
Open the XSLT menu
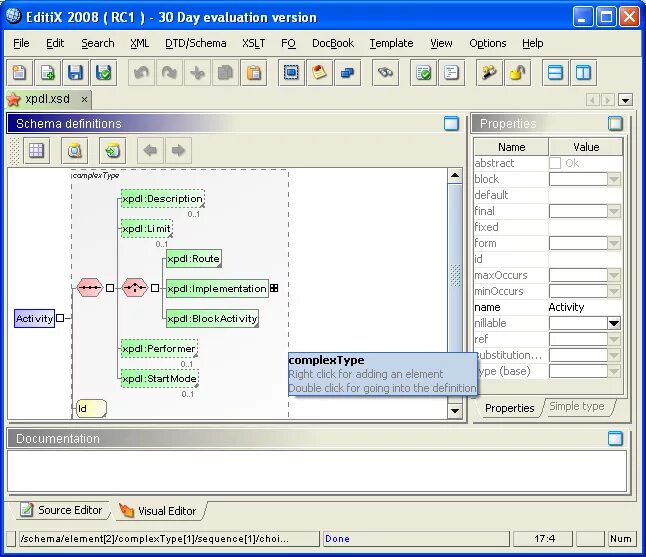[253, 43]
